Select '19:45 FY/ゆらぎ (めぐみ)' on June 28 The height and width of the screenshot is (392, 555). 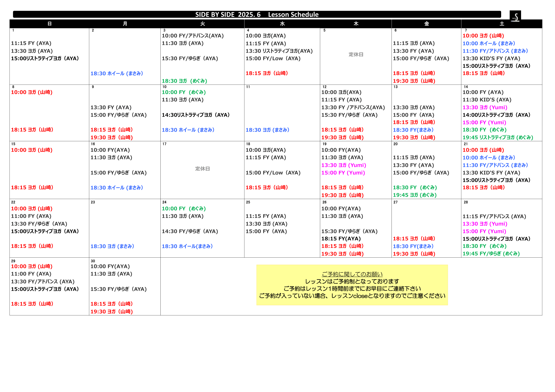(491, 254)
